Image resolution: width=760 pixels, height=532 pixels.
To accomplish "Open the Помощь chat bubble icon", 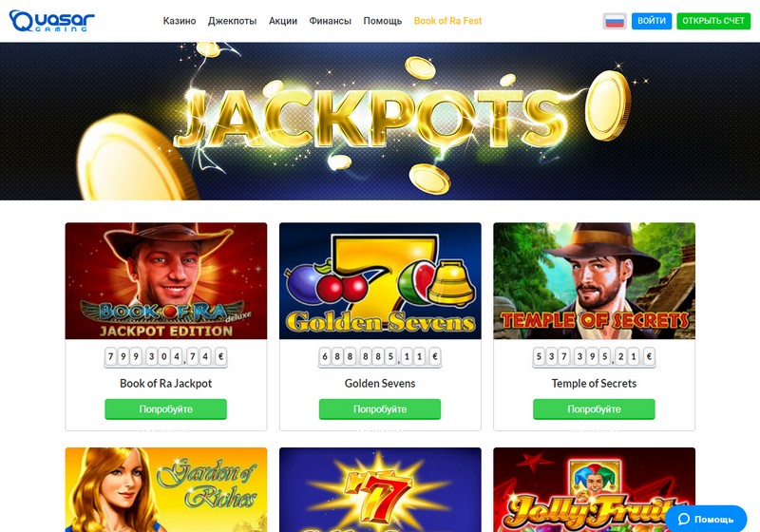I will coord(684,519).
